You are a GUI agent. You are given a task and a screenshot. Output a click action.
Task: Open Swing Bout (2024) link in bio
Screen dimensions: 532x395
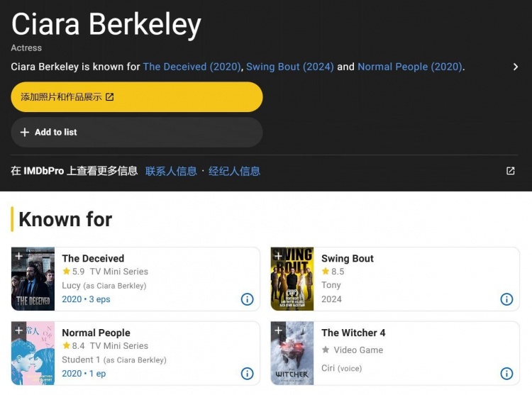pos(290,67)
